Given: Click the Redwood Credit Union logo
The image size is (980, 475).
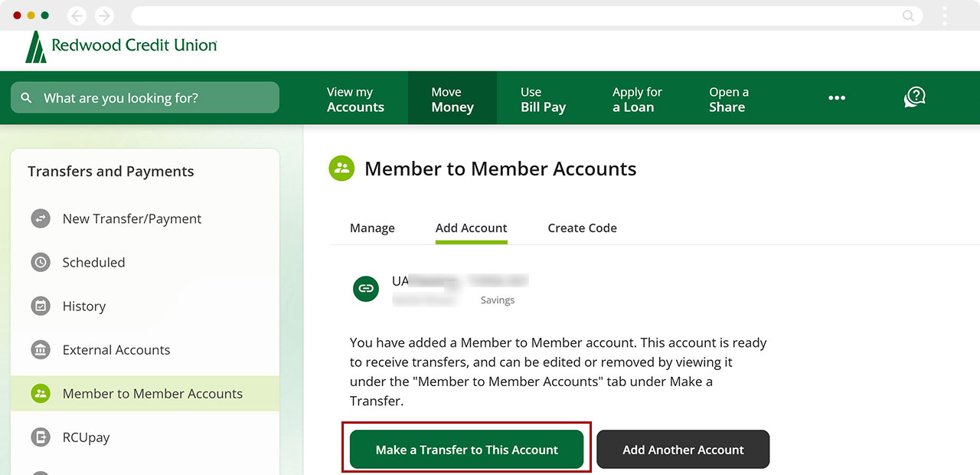Looking at the screenshot, I should (121, 47).
